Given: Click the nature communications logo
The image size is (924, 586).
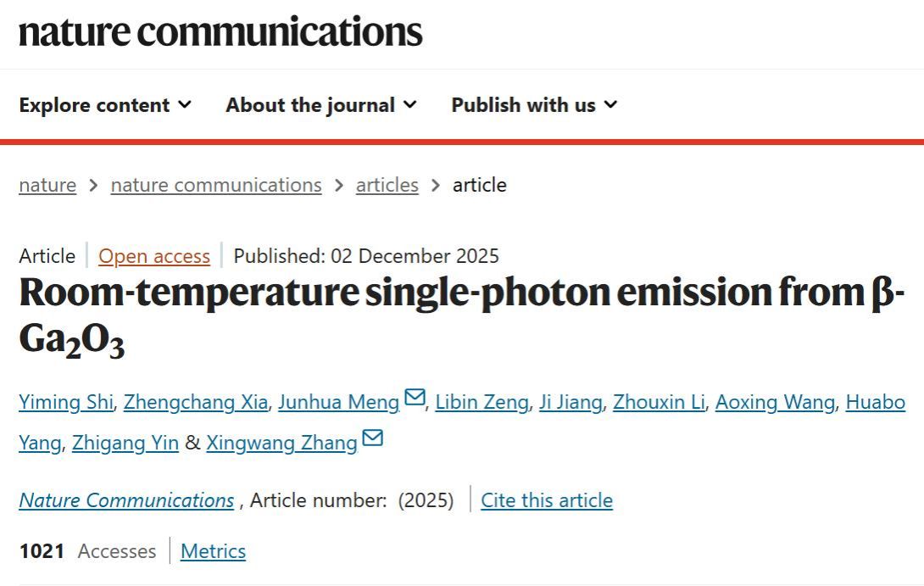Looking at the screenshot, I should 220,32.
